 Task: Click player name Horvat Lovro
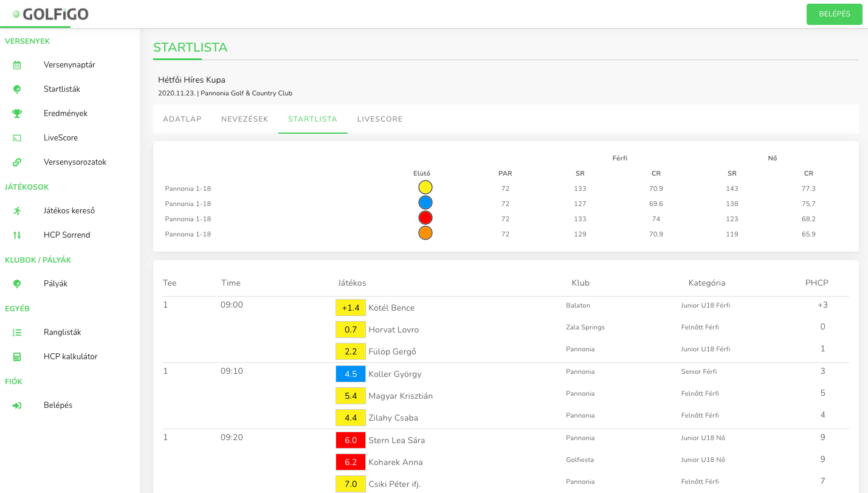[394, 329]
